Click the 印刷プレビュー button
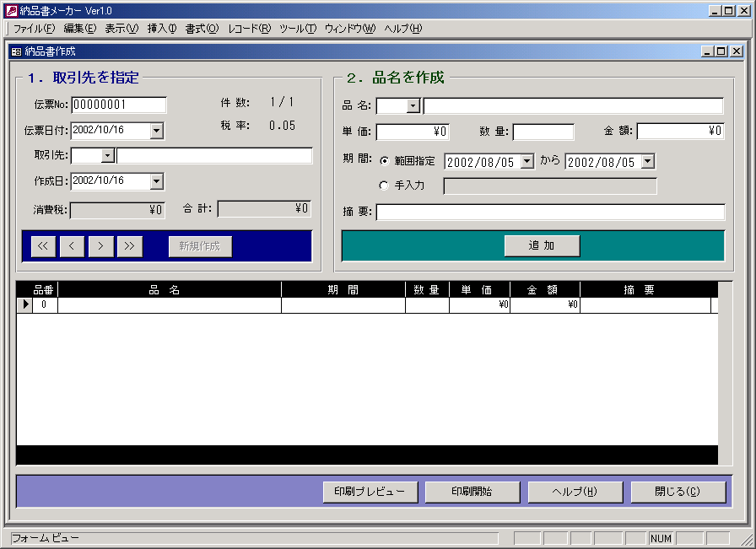Image resolution: width=756 pixels, height=549 pixels. click(x=370, y=492)
